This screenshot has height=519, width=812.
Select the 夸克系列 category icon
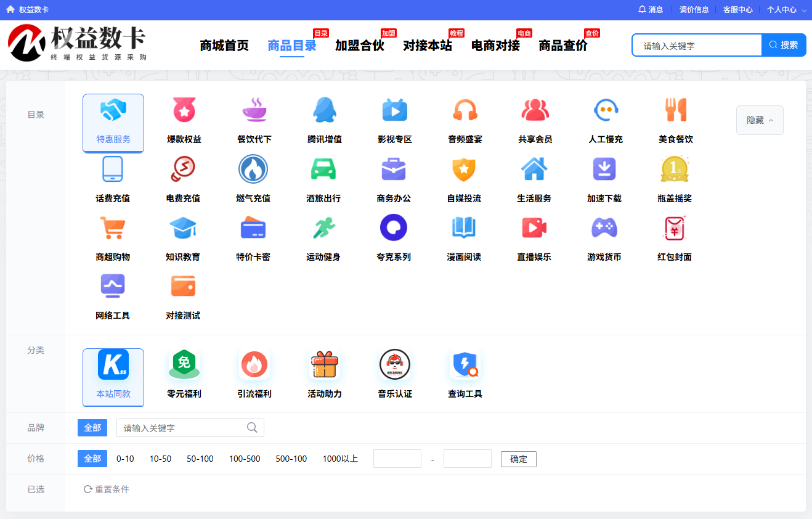394,237
